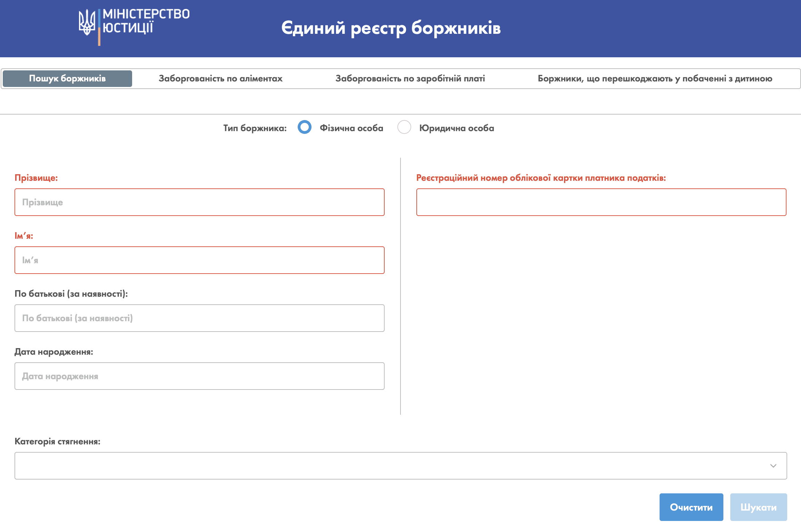Click the Ministry of Justice trident logo

[x=87, y=22]
